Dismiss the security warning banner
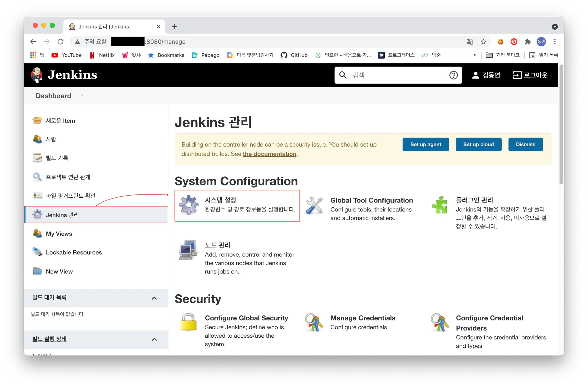Screen dimensions: 588x387 (525, 145)
